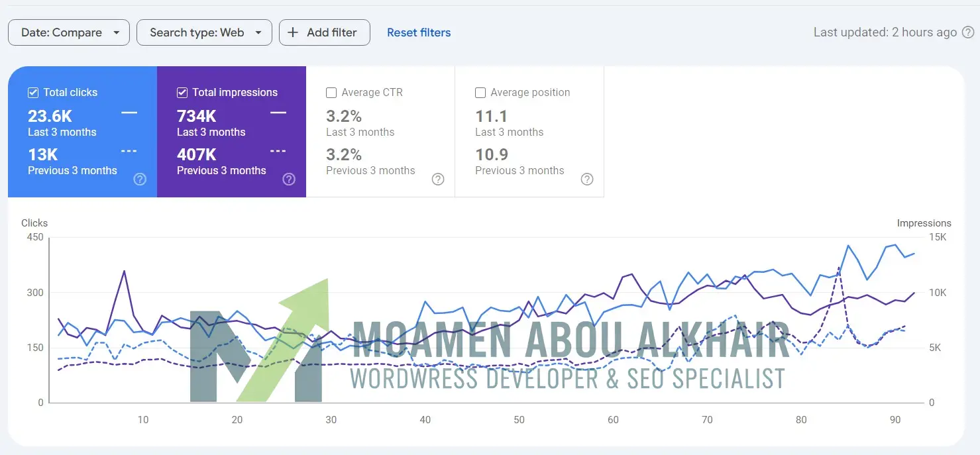Select the Average CTR metric card
The width and height of the screenshot is (980, 455).
click(380, 132)
